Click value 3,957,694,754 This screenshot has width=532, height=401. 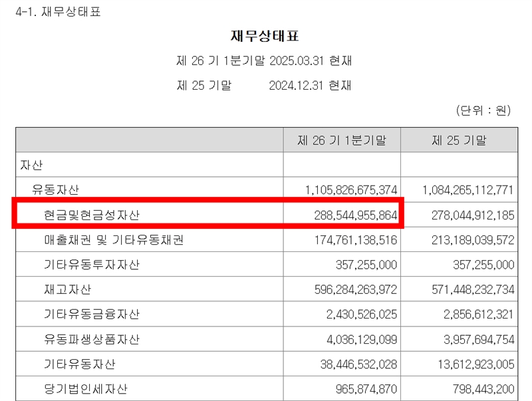pyautogui.click(x=479, y=340)
